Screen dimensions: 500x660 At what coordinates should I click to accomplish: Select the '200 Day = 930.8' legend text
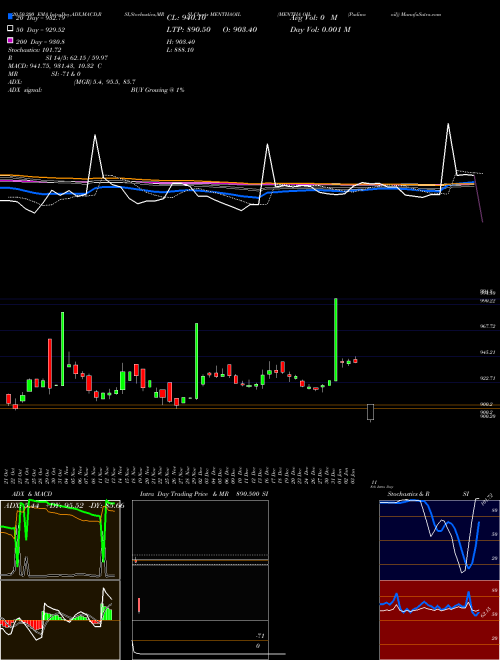40,42
